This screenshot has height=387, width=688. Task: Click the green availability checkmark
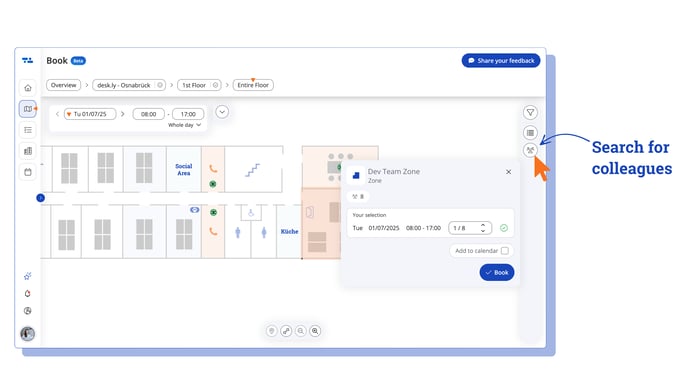504,228
